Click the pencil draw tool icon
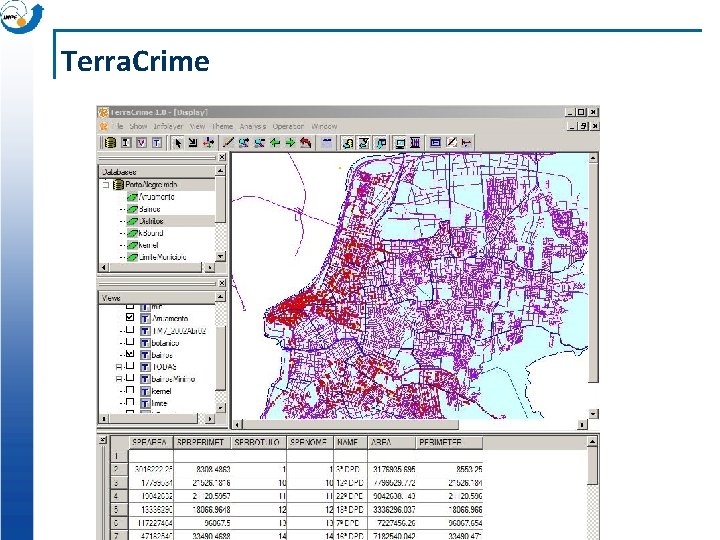This screenshot has width=720, height=540. (x=229, y=143)
